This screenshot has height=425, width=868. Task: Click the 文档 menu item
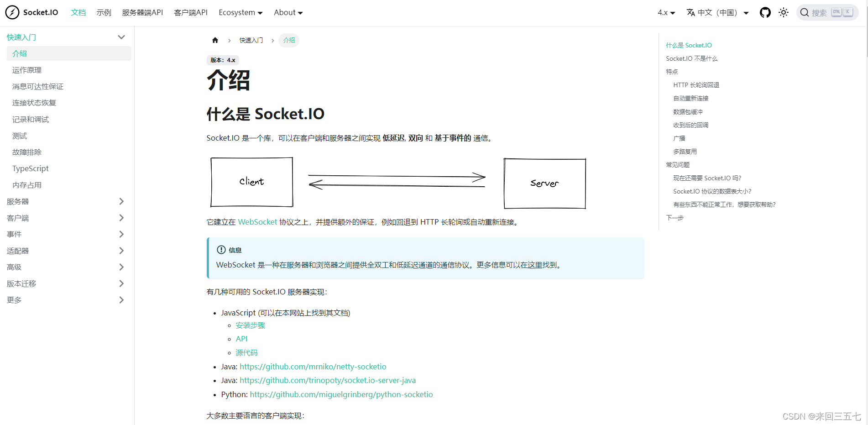[x=78, y=12]
